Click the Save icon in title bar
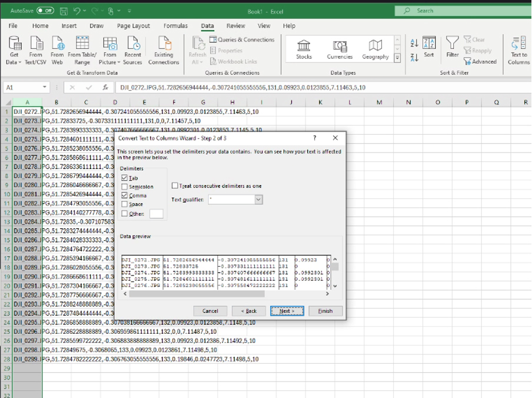532x398 pixels. point(64,11)
